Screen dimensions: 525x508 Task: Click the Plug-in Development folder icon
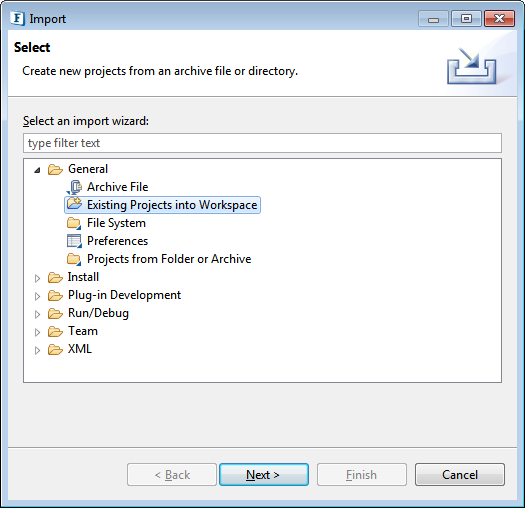point(55,295)
